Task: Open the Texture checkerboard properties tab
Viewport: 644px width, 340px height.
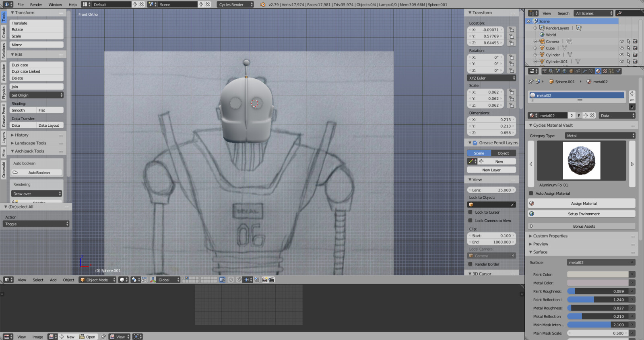Action: pyautogui.click(x=605, y=71)
